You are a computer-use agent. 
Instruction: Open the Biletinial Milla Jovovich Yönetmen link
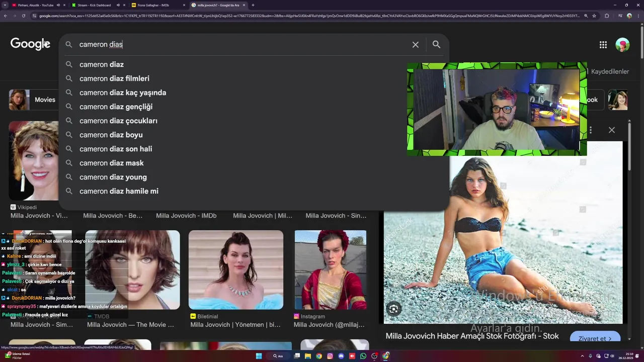point(235,325)
